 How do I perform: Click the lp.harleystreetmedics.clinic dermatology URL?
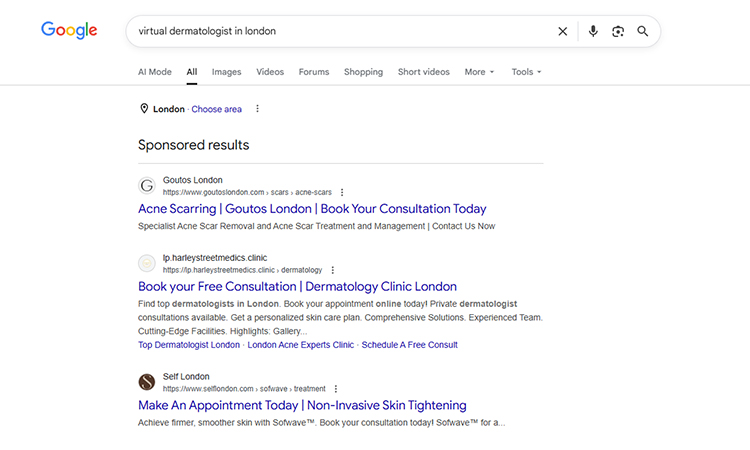(242, 270)
